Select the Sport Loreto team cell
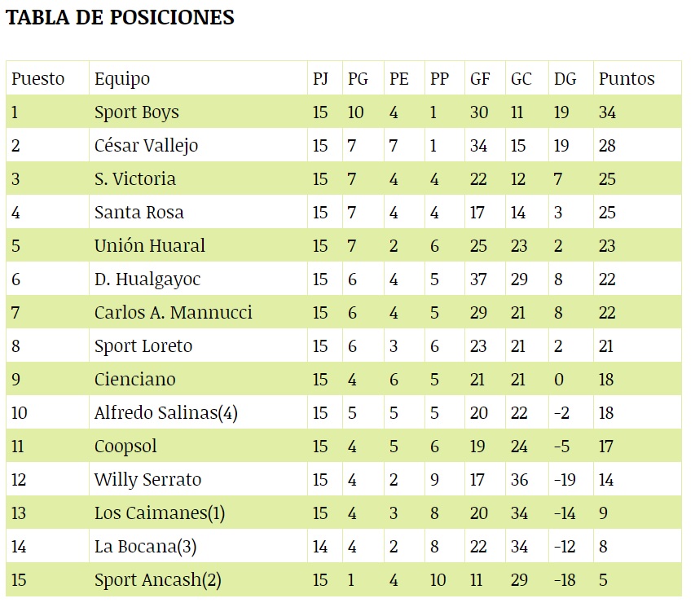 tap(143, 346)
